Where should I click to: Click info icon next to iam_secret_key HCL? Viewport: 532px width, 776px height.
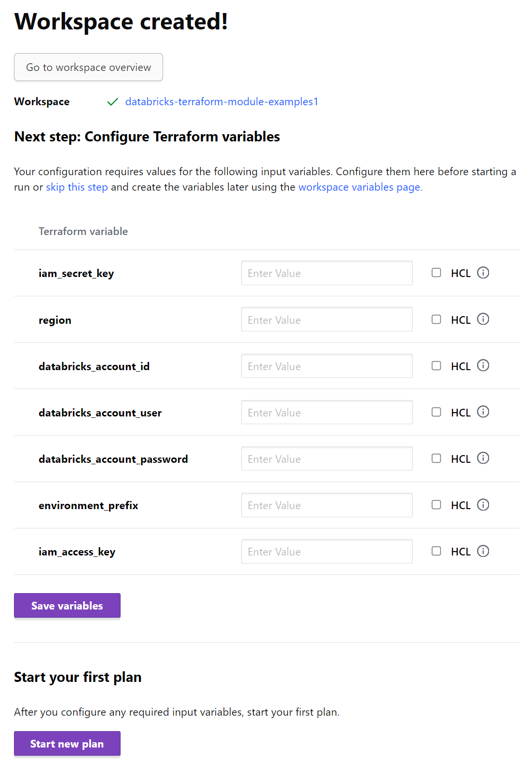click(x=483, y=273)
